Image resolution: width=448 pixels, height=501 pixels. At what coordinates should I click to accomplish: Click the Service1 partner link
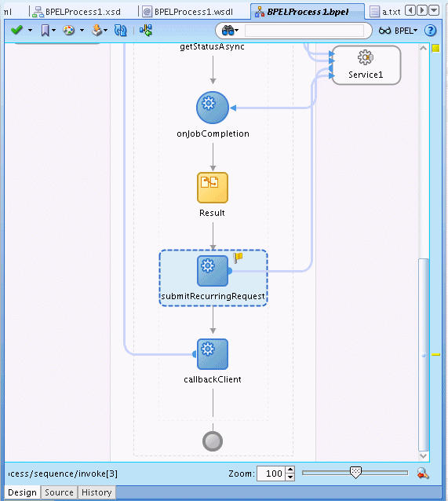point(366,65)
